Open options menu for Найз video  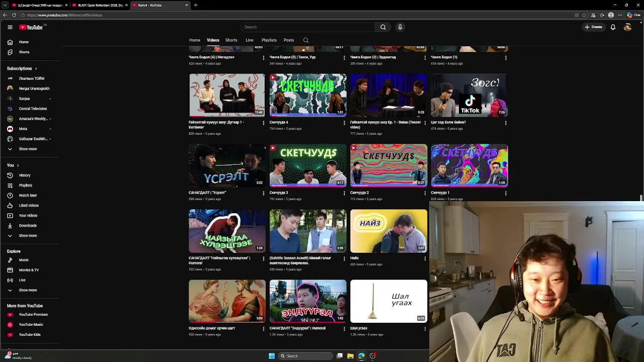pos(425,258)
